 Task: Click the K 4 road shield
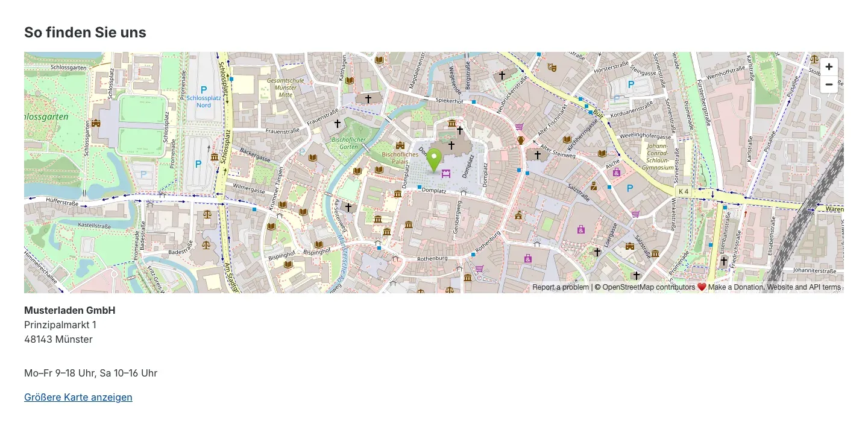pyautogui.click(x=683, y=191)
